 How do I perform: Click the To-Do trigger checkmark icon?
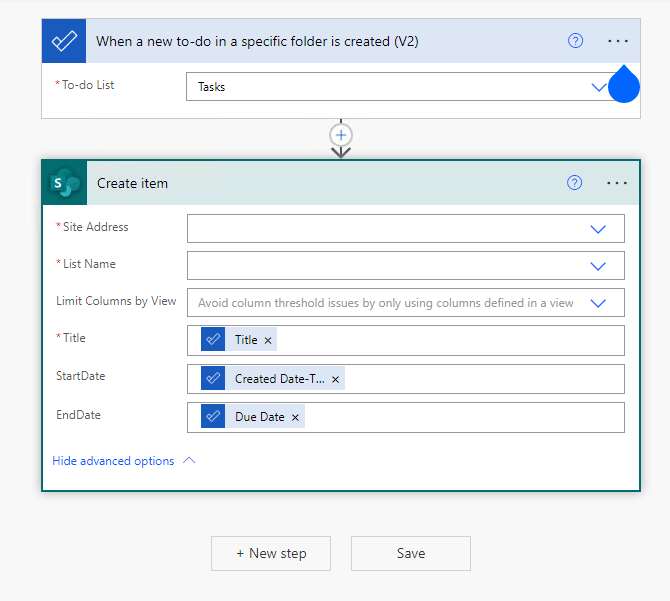tap(64, 41)
